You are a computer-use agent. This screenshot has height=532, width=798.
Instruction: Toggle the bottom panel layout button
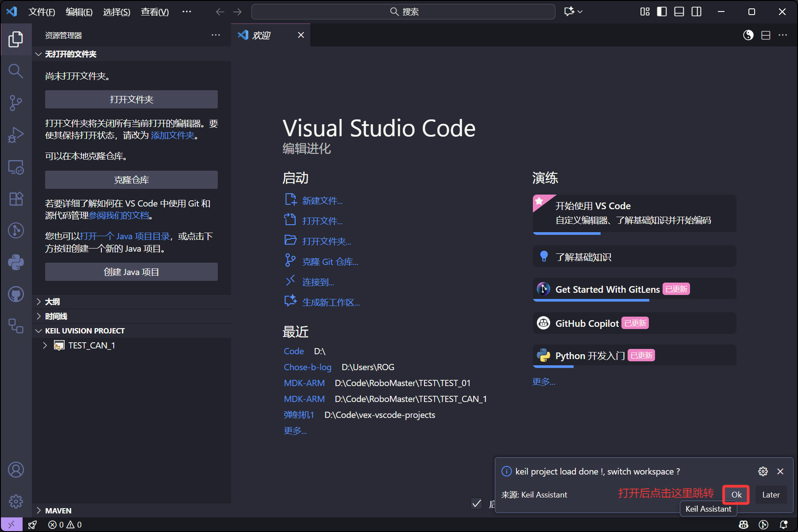point(679,12)
